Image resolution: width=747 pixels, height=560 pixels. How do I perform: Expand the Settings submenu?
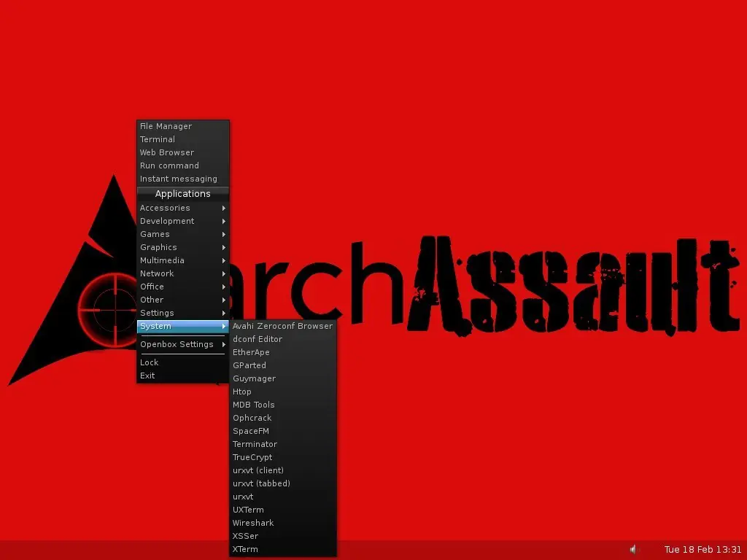[x=183, y=313]
